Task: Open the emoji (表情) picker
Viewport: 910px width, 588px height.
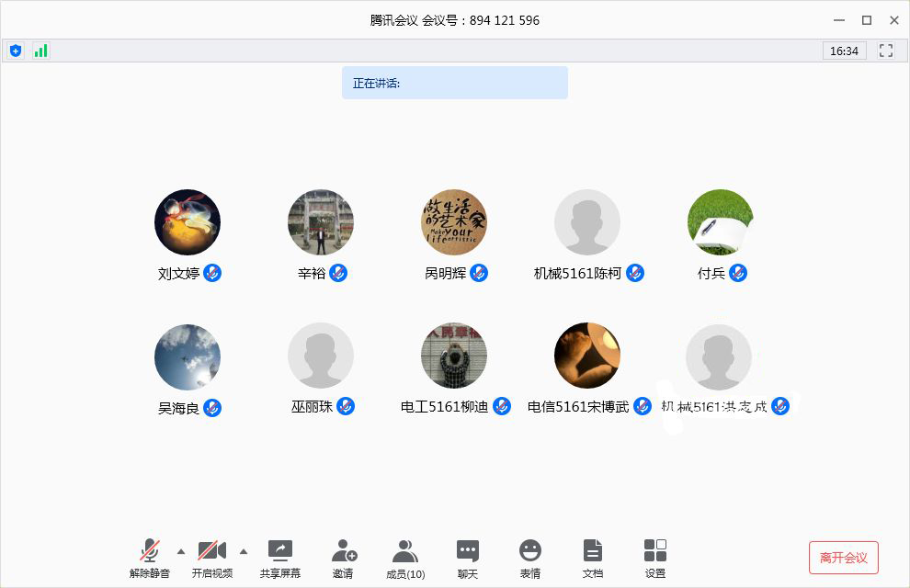Action: [530, 558]
